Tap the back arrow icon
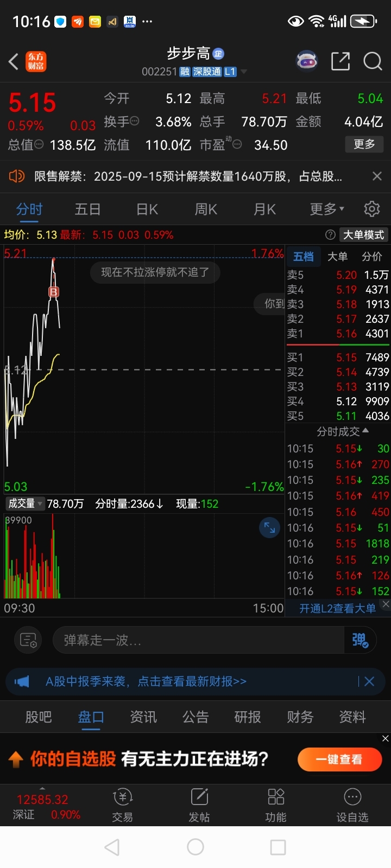Viewport: 391px width, 868px height. [x=14, y=61]
